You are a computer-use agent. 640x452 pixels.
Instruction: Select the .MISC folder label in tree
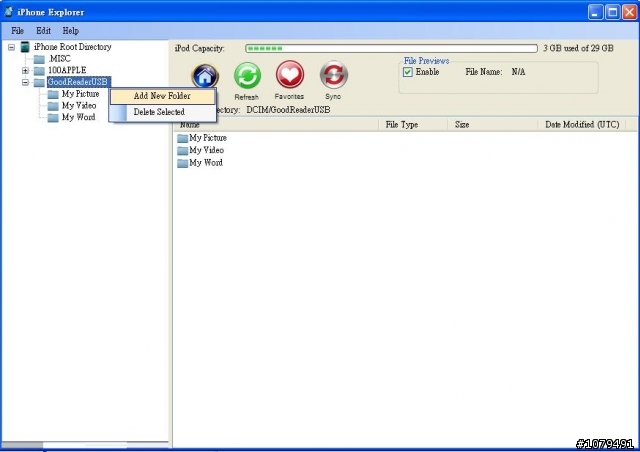[59, 59]
